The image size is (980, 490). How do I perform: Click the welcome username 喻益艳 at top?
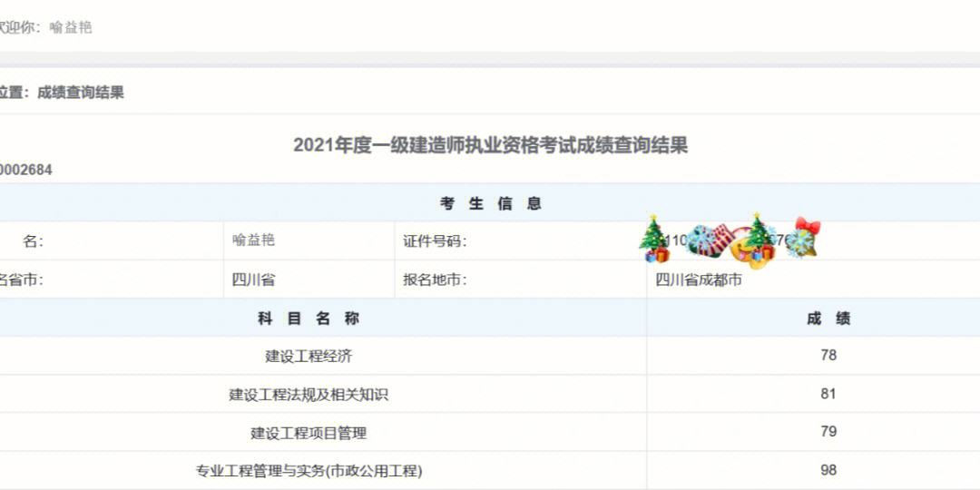[71, 27]
